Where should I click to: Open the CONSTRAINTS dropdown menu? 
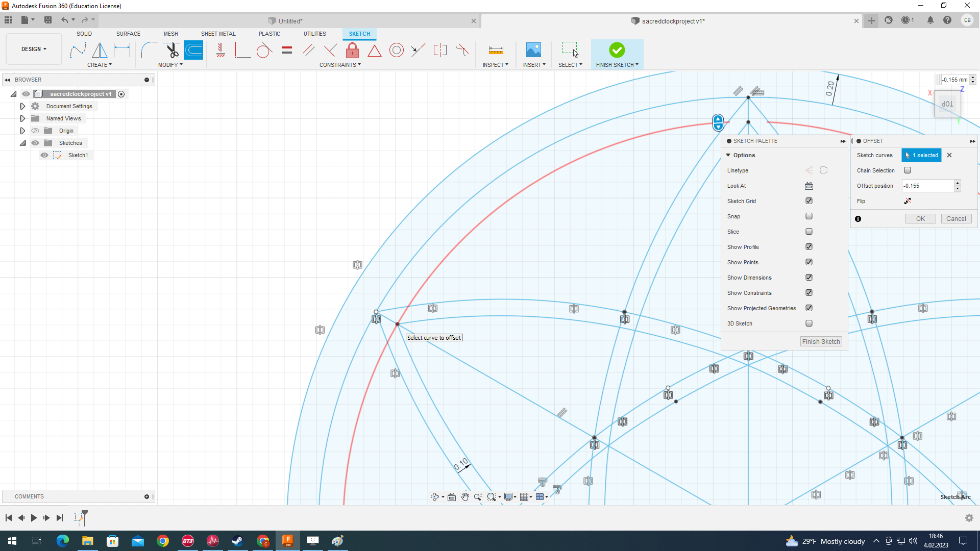(x=340, y=65)
